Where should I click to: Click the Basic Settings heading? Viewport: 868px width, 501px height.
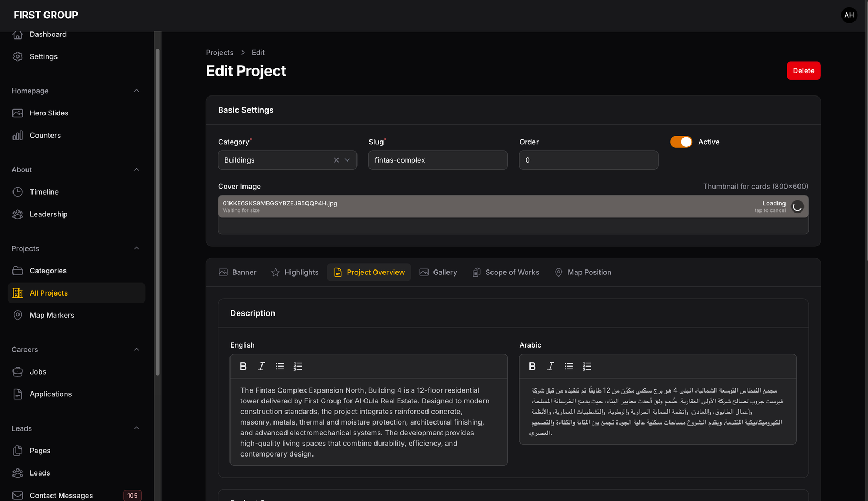pyautogui.click(x=246, y=110)
